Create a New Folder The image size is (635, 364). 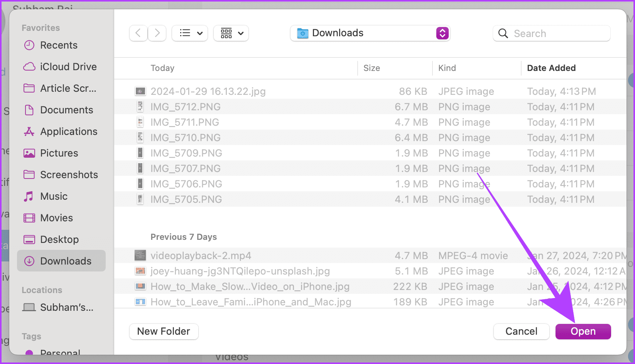click(164, 331)
